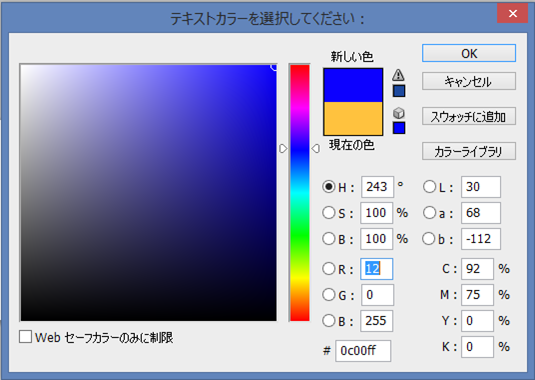Click the a field showing 68
The image size is (535, 380).
[481, 213]
